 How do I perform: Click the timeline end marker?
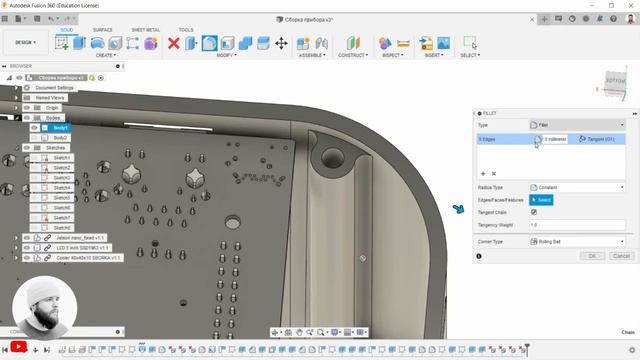(x=527, y=349)
